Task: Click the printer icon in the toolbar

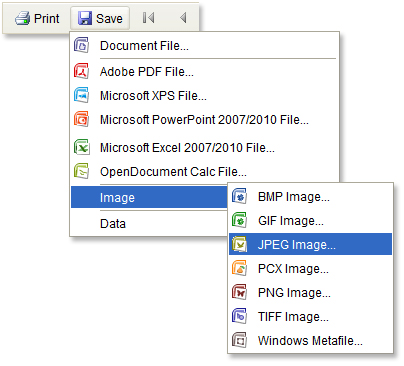Action: coord(22,18)
